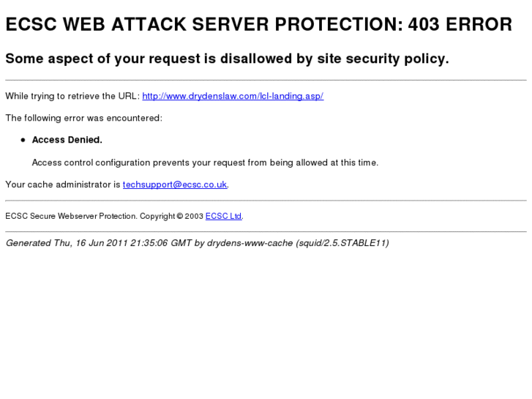Click the horizontal rule above the copyright line
Viewport: 532px width, 399px height.
[x=266, y=200]
